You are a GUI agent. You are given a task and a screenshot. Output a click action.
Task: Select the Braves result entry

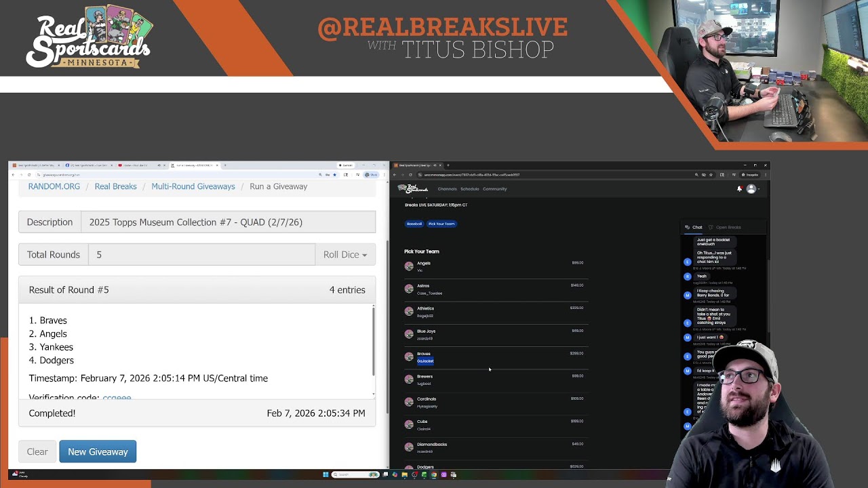tap(53, 321)
